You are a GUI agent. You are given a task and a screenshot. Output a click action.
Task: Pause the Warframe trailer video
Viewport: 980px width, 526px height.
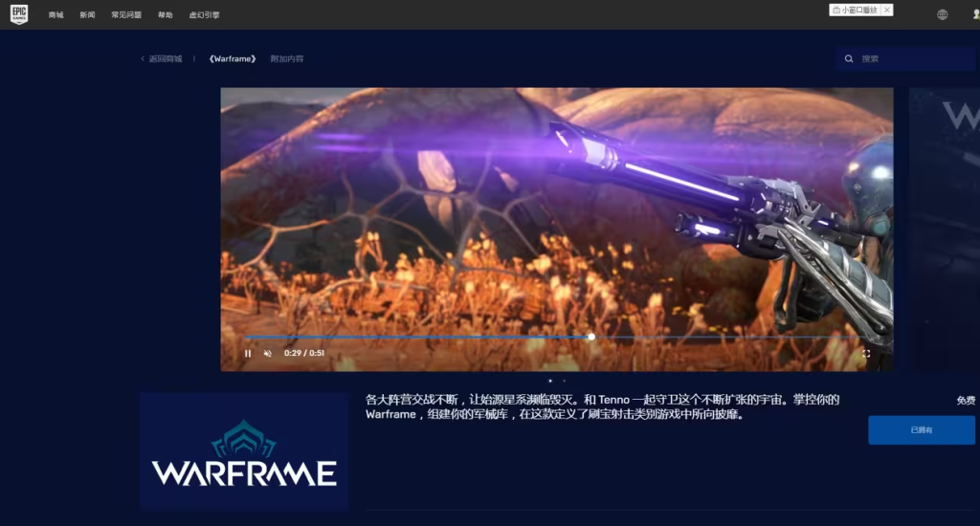click(248, 354)
